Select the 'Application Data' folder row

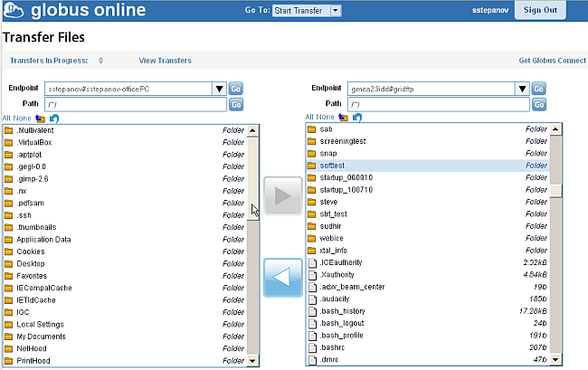(x=125, y=240)
